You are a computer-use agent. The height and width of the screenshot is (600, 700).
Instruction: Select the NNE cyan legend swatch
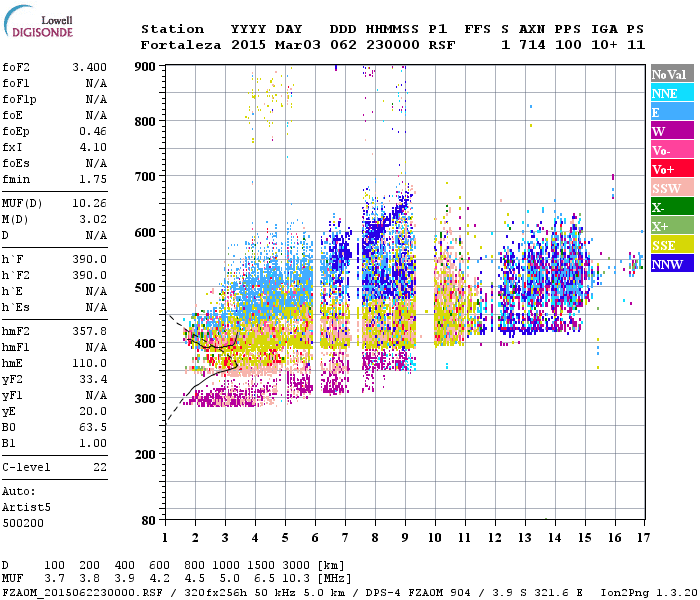coord(672,93)
